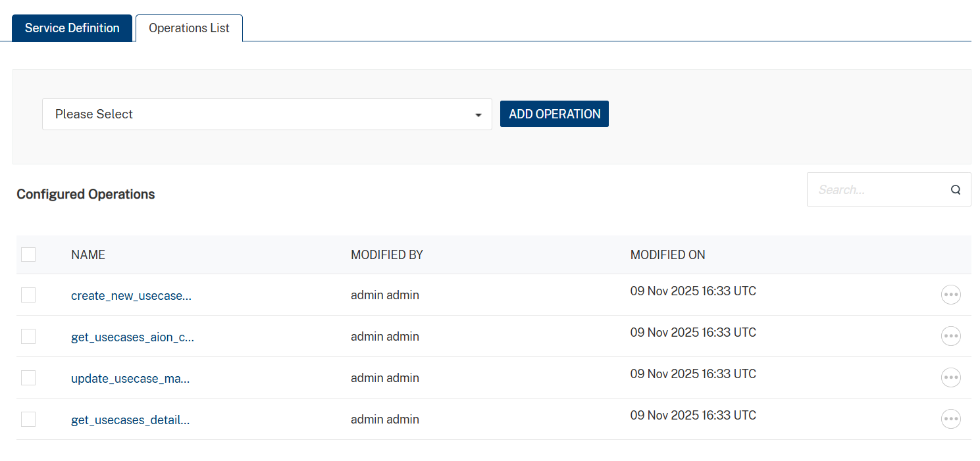Open the create_new_usecase operation link
The width and height of the screenshot is (980, 461).
131,296
